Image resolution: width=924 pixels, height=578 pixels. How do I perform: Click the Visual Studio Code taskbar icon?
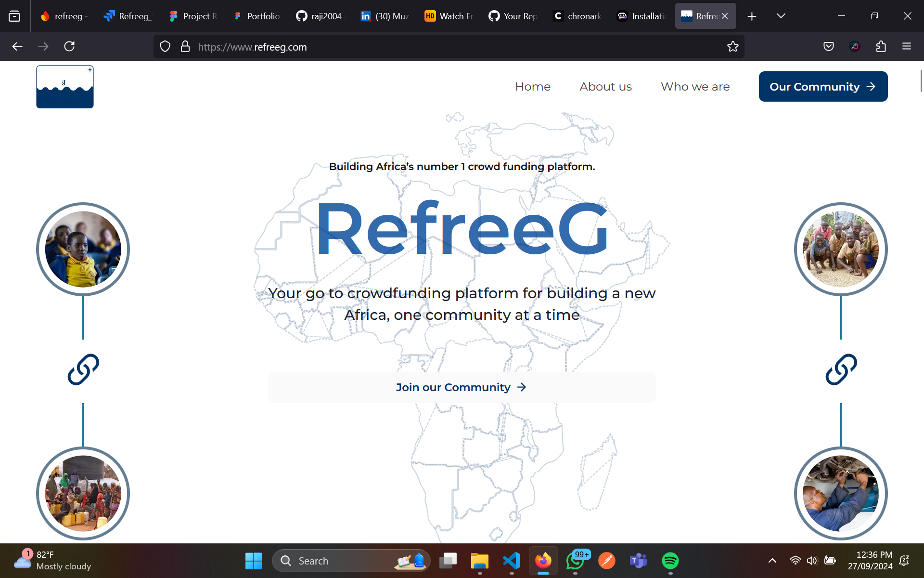(512, 560)
